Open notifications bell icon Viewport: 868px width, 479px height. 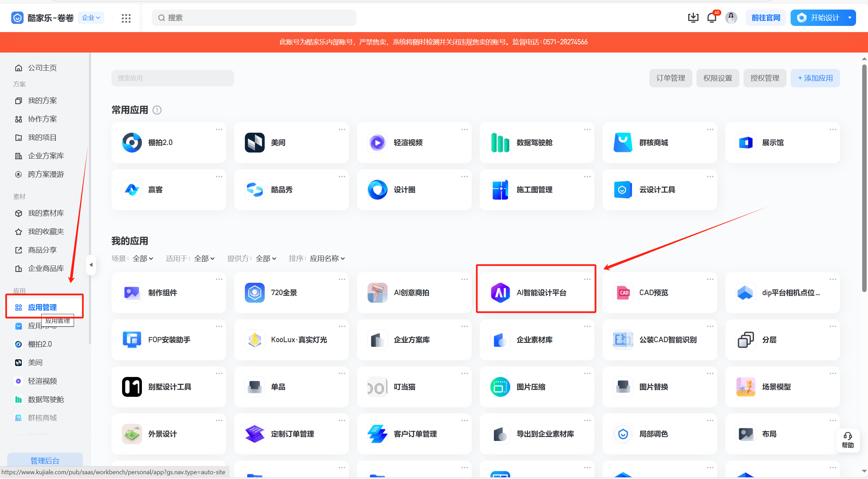[712, 17]
